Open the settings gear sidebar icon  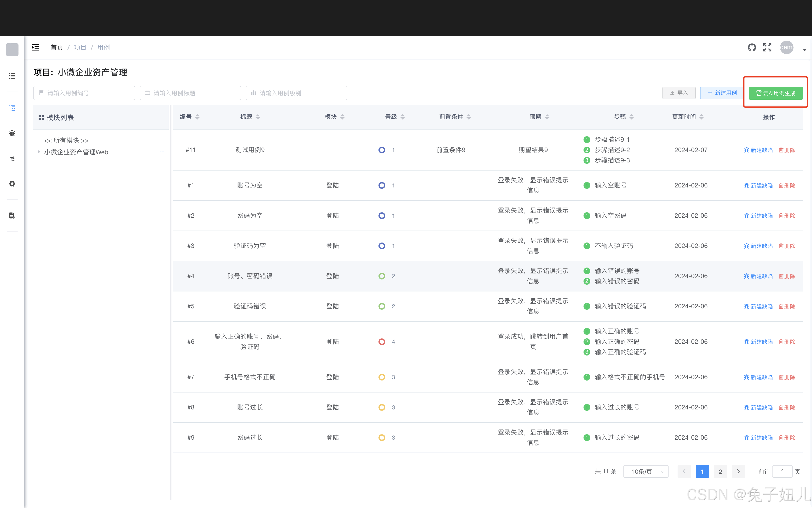click(x=12, y=183)
